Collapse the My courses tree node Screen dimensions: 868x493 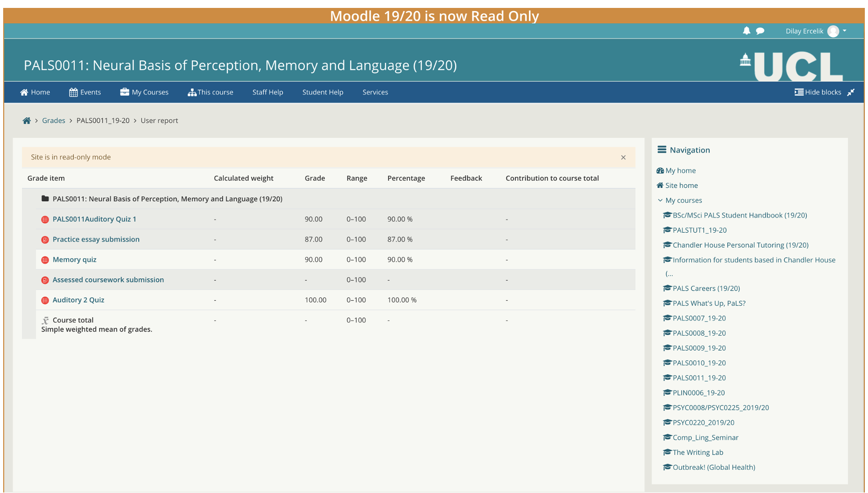click(x=660, y=200)
